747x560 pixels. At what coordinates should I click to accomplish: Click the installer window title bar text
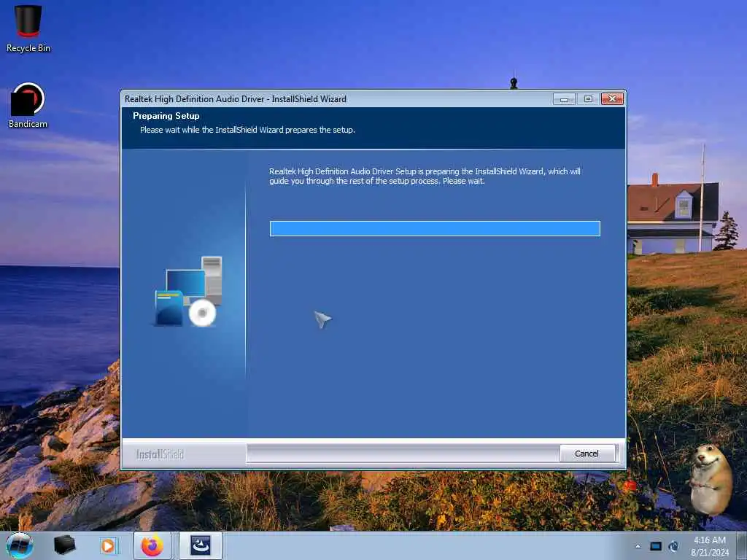click(x=236, y=99)
